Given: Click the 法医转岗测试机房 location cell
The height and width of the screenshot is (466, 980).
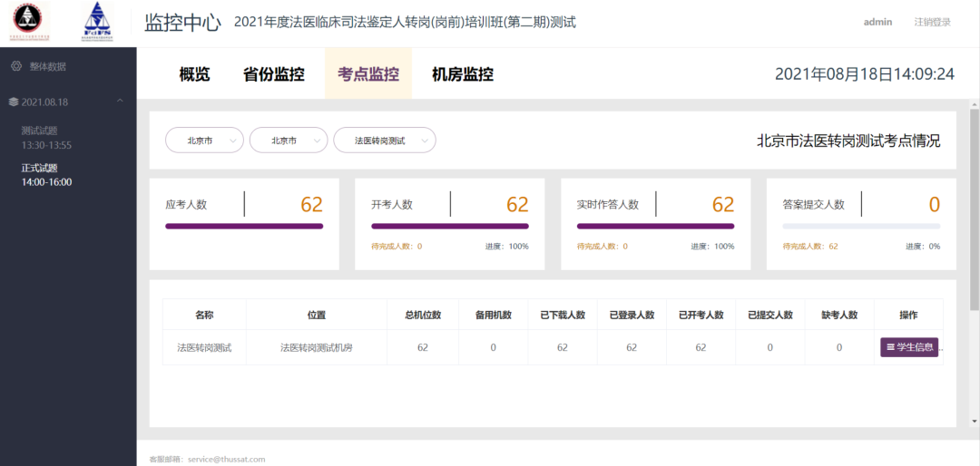Looking at the screenshot, I should 317,347.
